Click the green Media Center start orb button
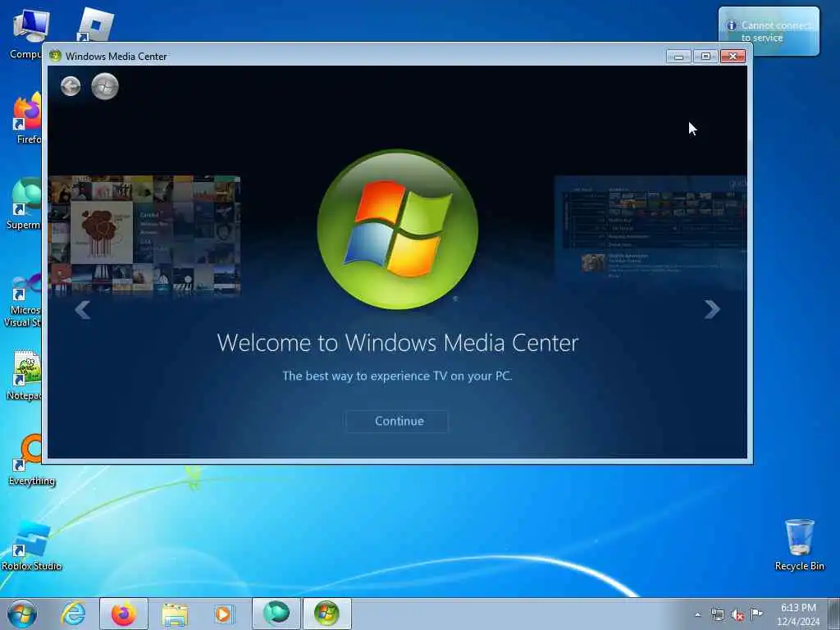The image size is (840, 630). click(x=104, y=86)
